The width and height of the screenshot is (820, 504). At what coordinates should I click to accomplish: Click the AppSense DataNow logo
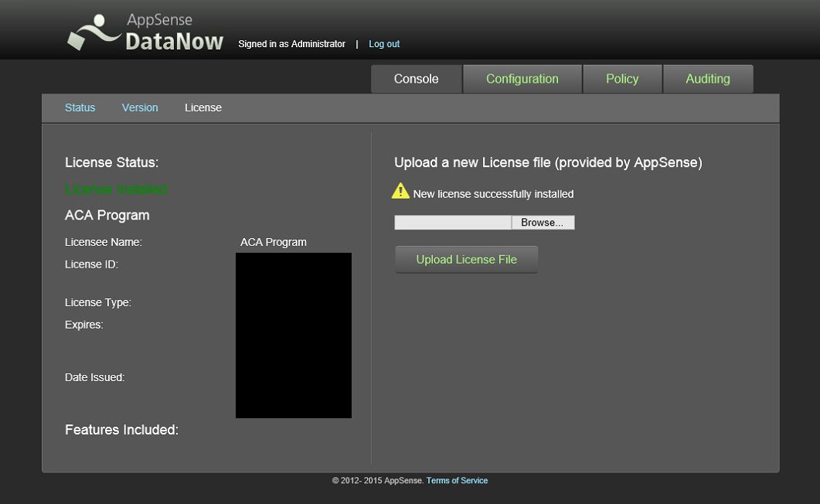tap(145, 32)
